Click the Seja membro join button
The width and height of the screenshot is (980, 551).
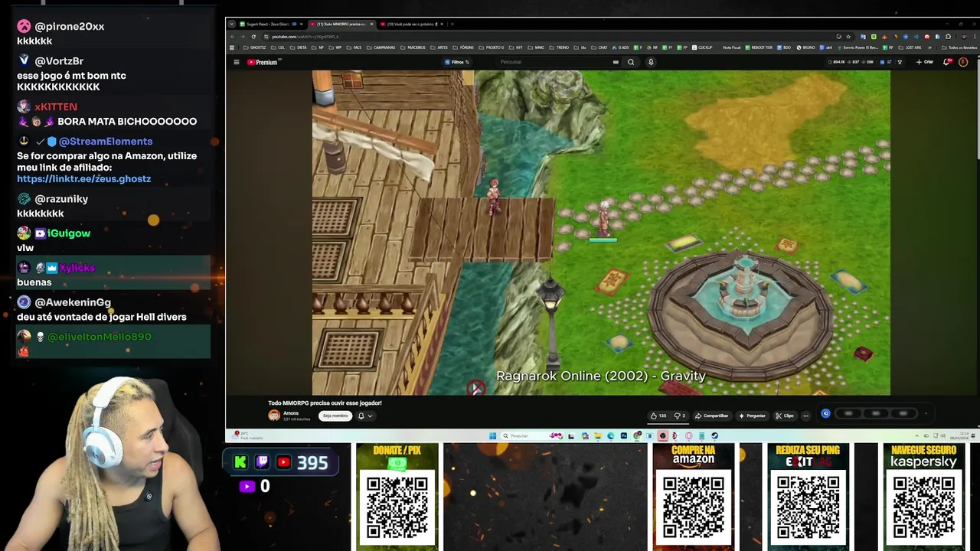tap(335, 416)
